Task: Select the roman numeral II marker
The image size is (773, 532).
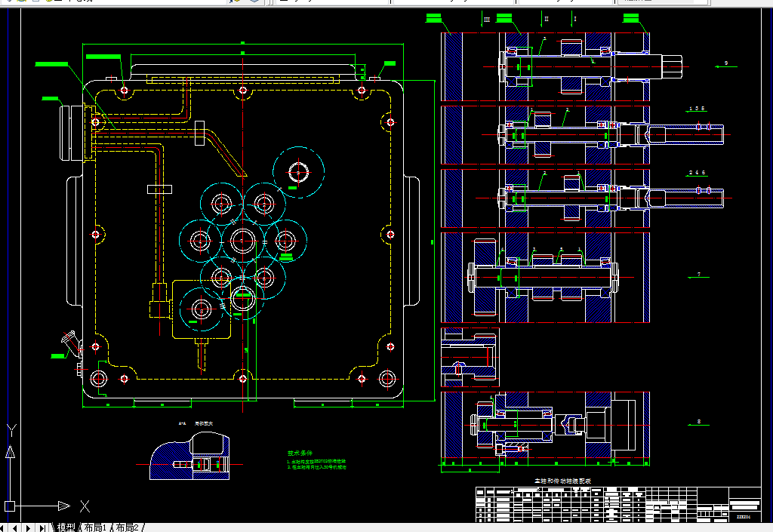Action: coord(547,19)
